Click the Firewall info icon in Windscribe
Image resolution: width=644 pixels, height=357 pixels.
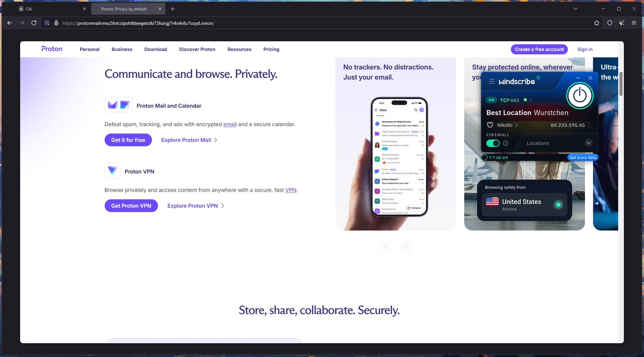click(x=505, y=143)
